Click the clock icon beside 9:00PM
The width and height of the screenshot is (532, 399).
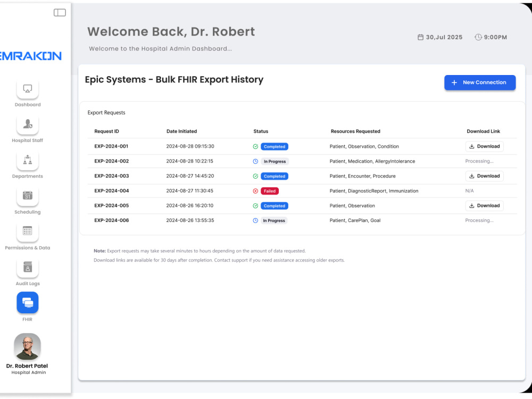click(478, 37)
